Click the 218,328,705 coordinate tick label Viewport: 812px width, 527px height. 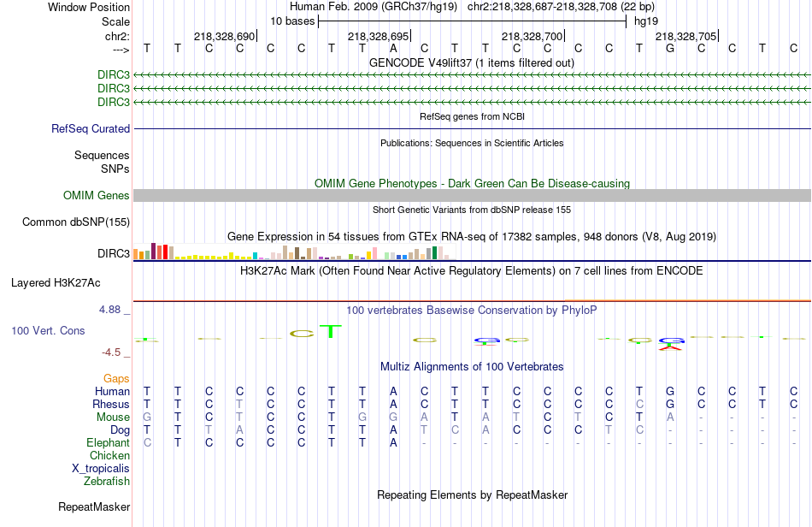685,36
